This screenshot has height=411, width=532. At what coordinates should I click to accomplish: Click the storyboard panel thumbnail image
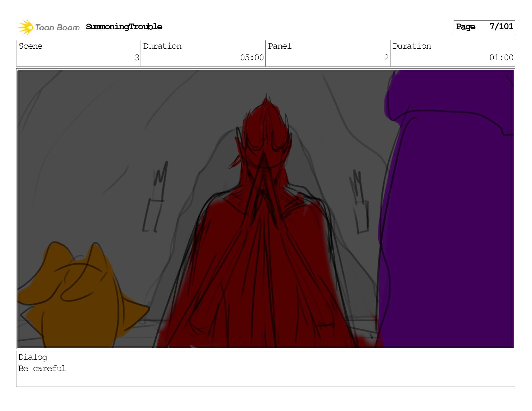click(x=265, y=209)
